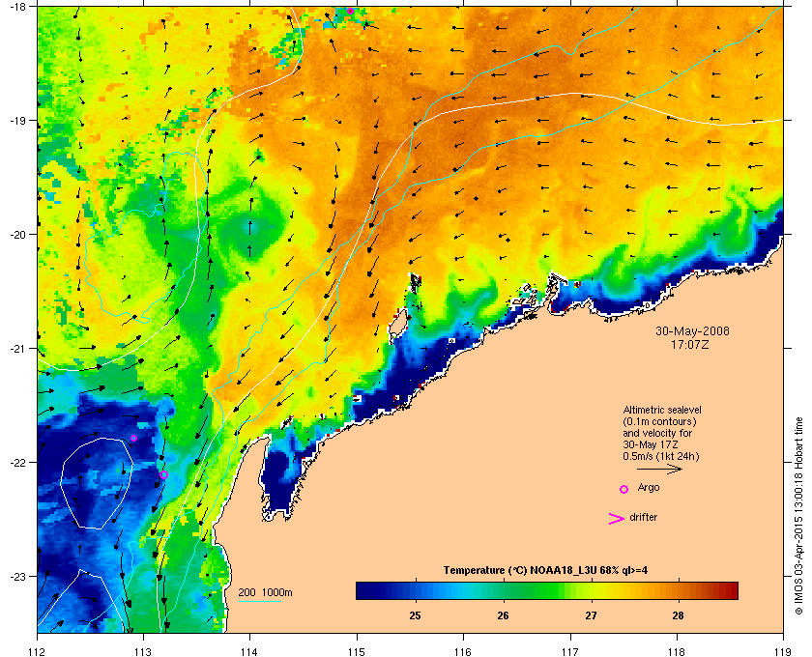Image resolution: width=812 pixels, height=657 pixels.
Task: Click the latitude axis label -23
Action: 17,576
